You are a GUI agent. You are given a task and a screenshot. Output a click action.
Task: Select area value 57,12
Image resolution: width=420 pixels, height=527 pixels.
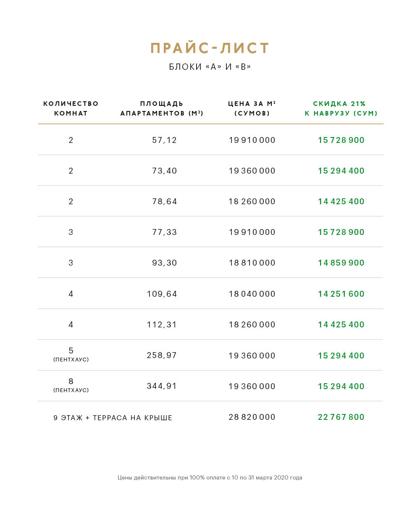click(165, 140)
